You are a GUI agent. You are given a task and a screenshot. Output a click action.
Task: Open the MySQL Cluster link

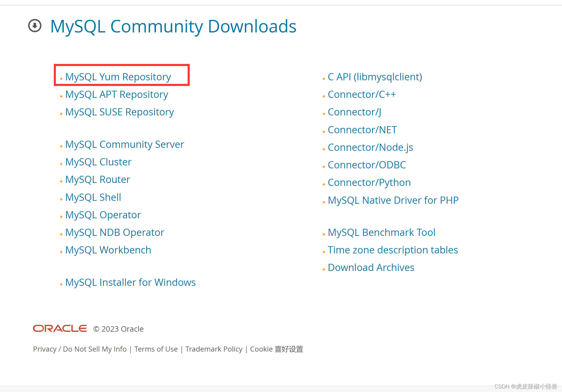pos(98,162)
